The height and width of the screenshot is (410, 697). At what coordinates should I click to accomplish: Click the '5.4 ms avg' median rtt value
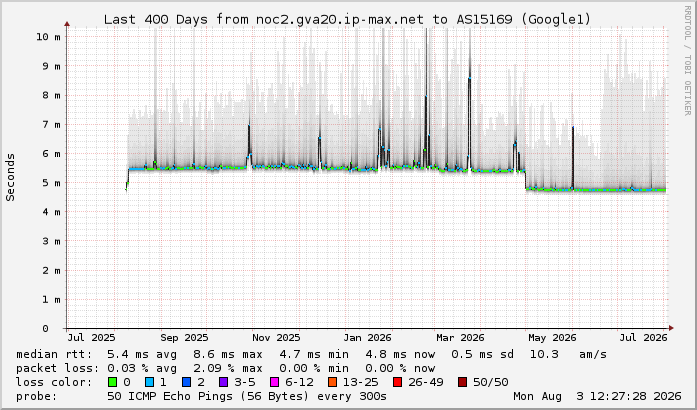pyautogui.click(x=142, y=354)
